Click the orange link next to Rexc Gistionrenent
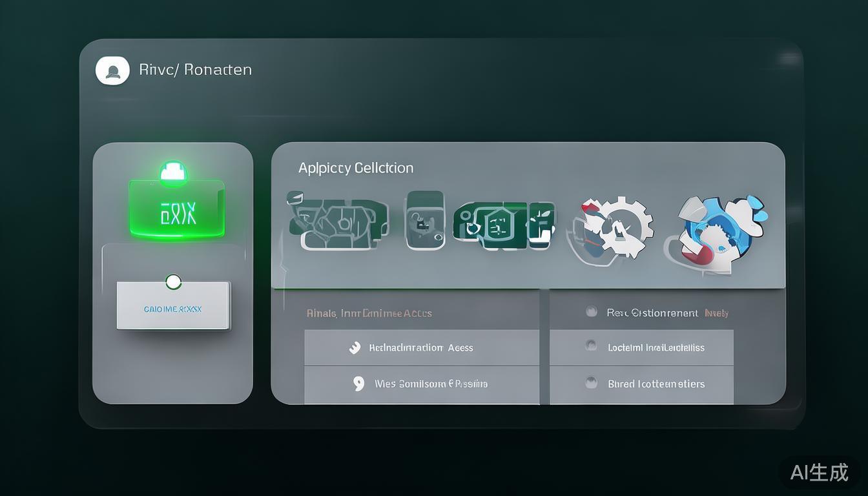The image size is (868, 496). point(716,313)
